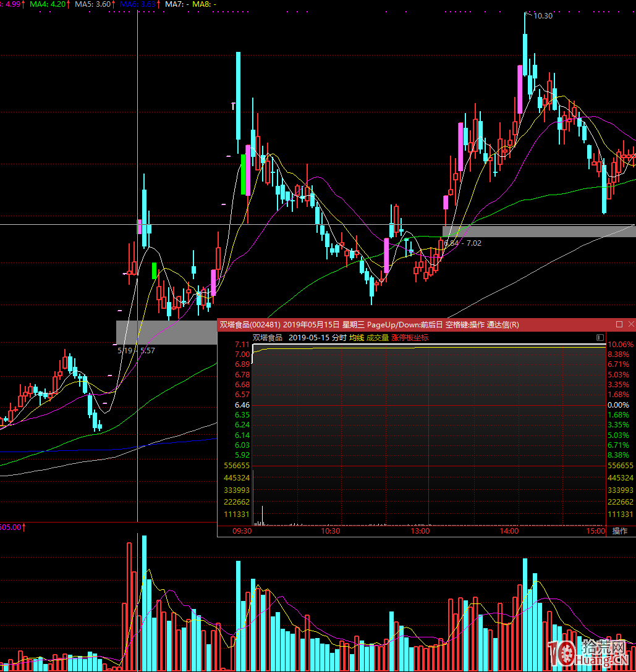Select the MA4: 4.20 moving average label
The height and width of the screenshot is (672, 636).
point(48,4)
